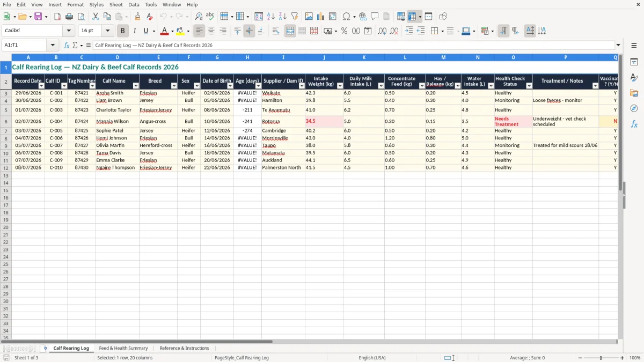
Task: Toggle Align Left
Action: (200, 31)
